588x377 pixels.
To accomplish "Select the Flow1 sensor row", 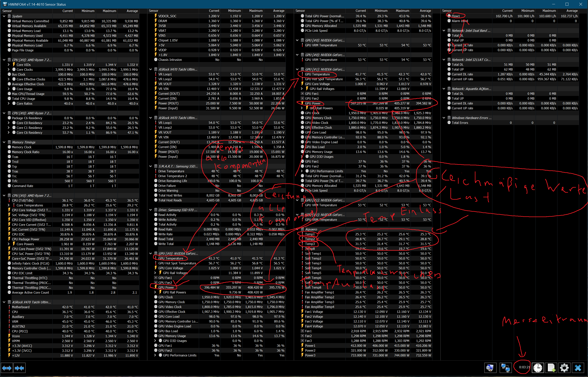I will tap(456, 16).
